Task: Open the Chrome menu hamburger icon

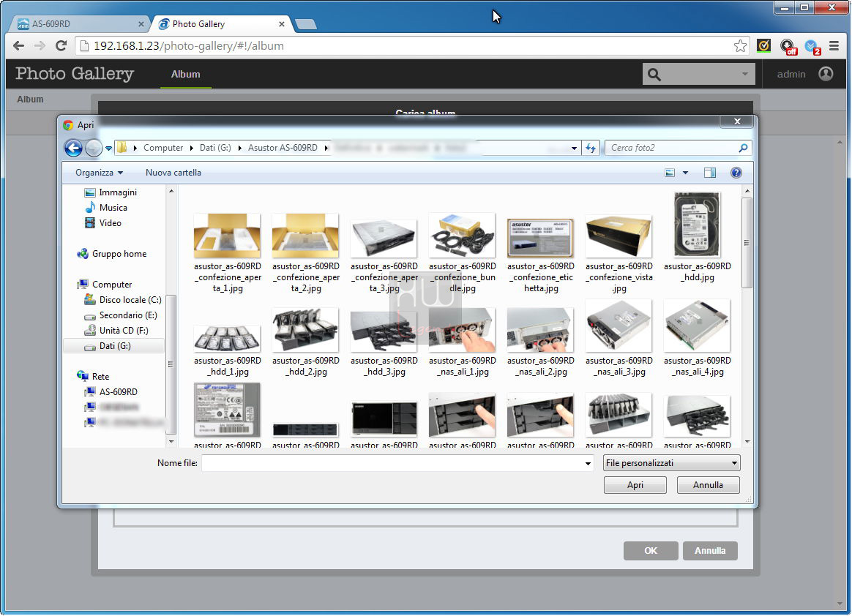Action: (x=834, y=45)
